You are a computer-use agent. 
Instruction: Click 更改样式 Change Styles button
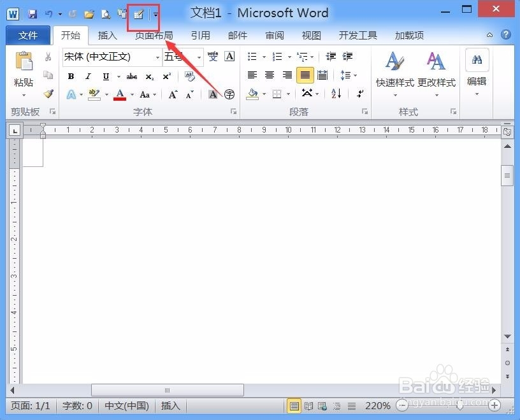pyautogui.click(x=436, y=74)
